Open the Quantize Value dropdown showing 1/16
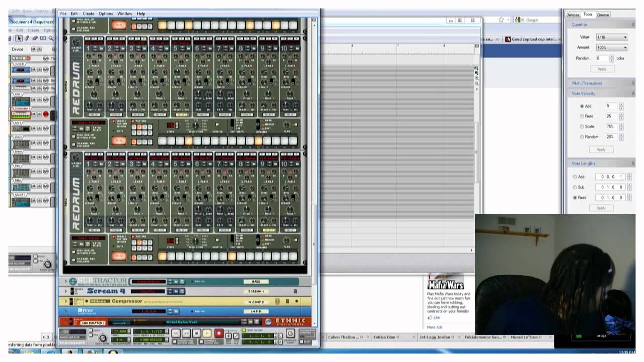The width and height of the screenshot is (644, 362). click(612, 37)
